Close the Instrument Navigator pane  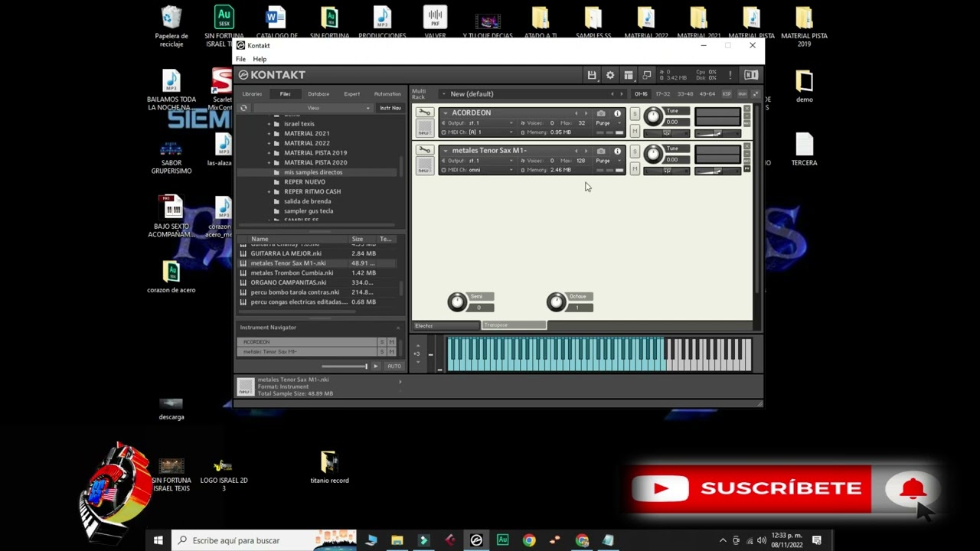(x=398, y=328)
